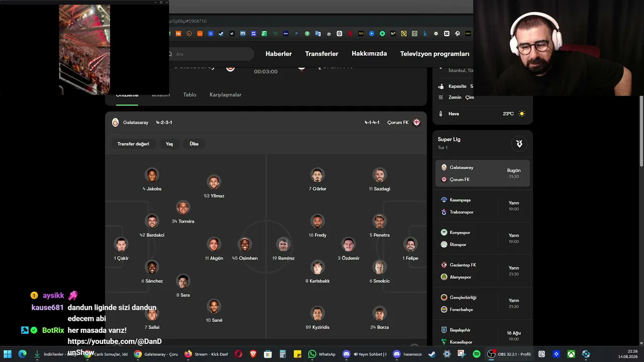
Task: Open Ramírez's avatar in Çorum lineup
Action: pyautogui.click(x=283, y=244)
